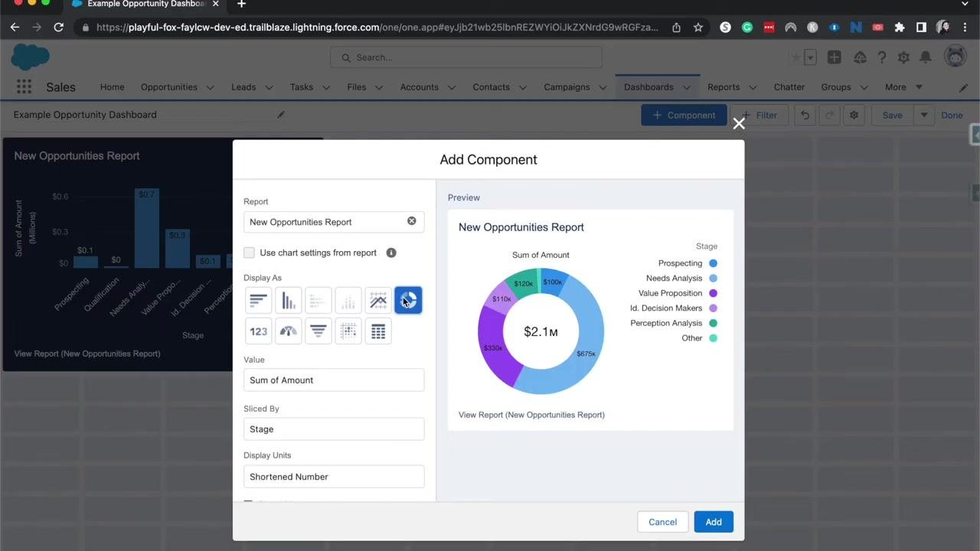Image resolution: width=980 pixels, height=551 pixels.
Task: Open View Report link in preview
Action: tap(531, 415)
